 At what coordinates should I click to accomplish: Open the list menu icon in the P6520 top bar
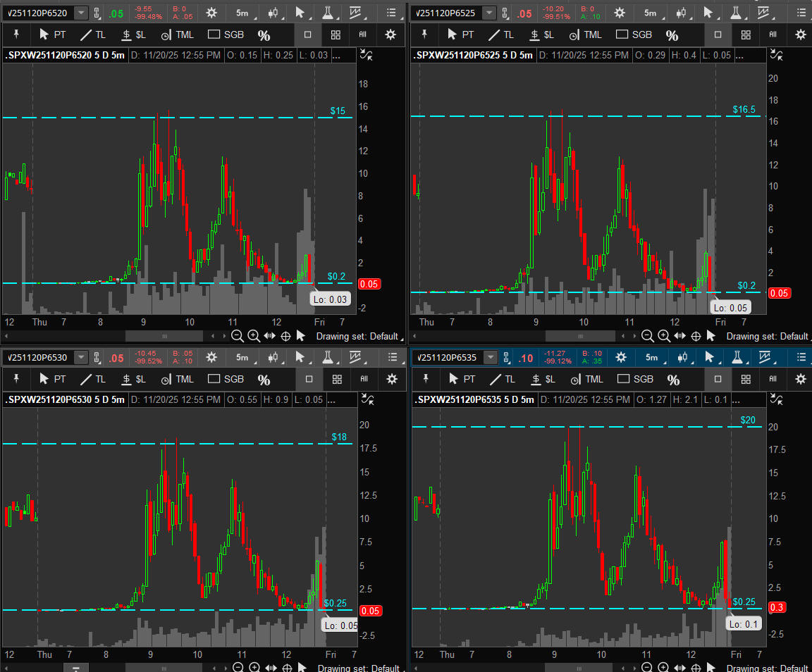click(392, 13)
